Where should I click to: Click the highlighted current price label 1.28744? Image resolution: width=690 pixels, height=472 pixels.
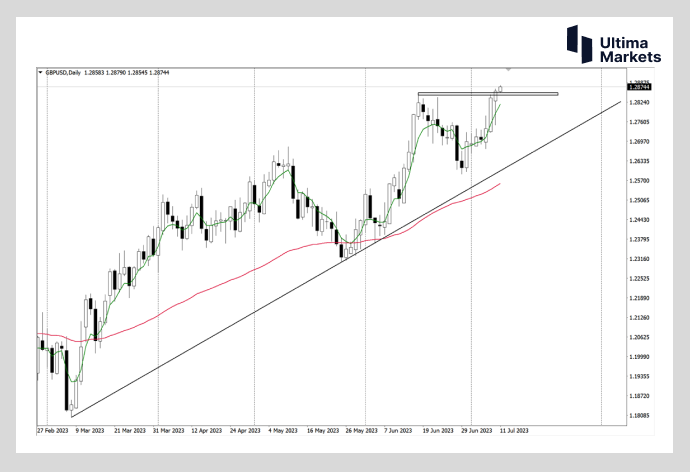(x=639, y=87)
